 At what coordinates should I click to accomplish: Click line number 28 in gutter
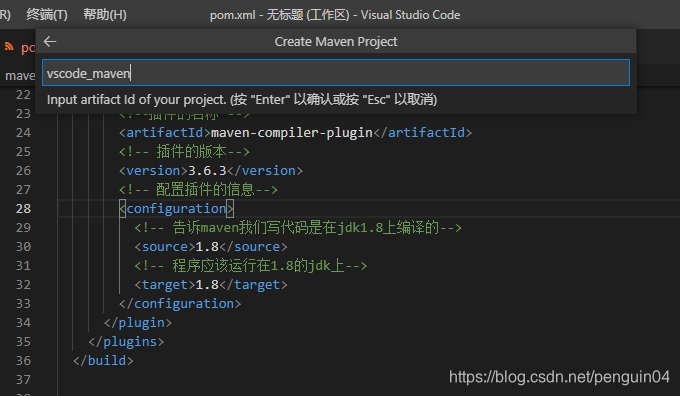point(23,209)
